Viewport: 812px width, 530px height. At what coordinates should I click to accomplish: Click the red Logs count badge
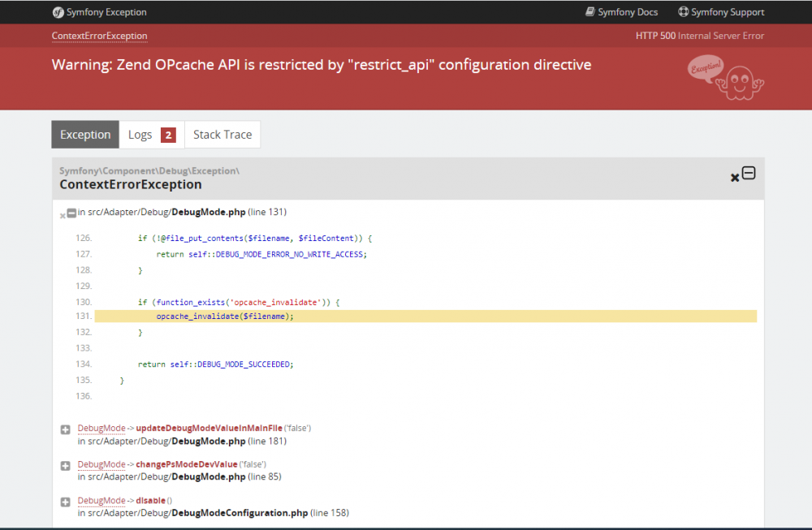click(x=168, y=135)
